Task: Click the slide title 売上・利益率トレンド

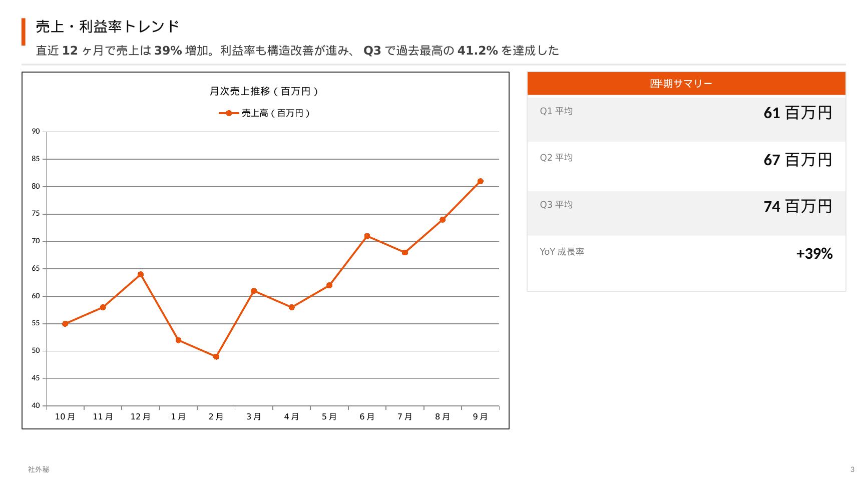Action: [x=107, y=27]
